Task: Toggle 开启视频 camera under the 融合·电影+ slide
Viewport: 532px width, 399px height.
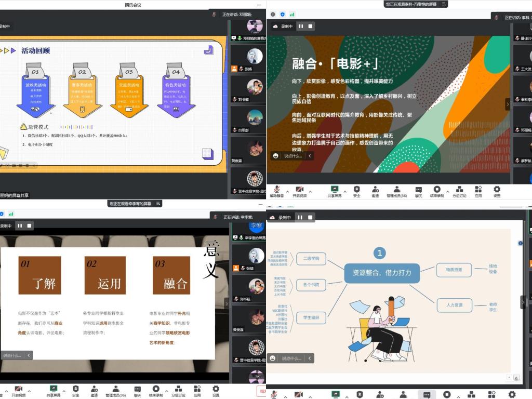Action: point(299,191)
